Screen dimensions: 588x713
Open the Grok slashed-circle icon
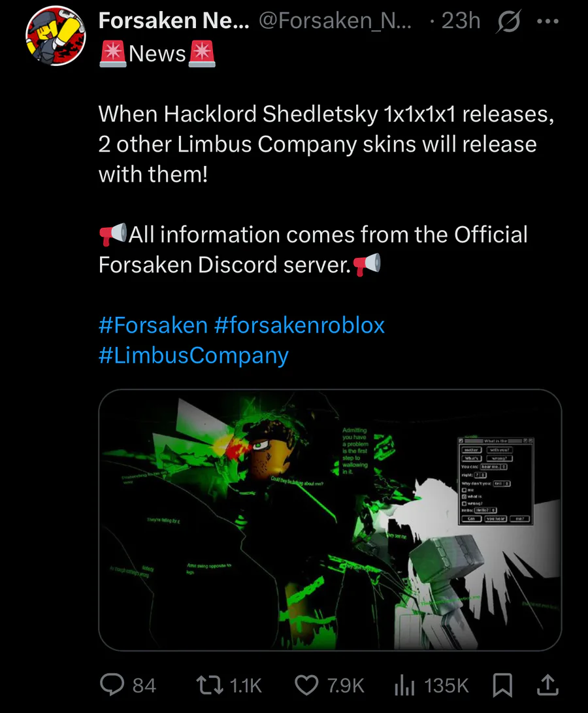click(x=508, y=21)
